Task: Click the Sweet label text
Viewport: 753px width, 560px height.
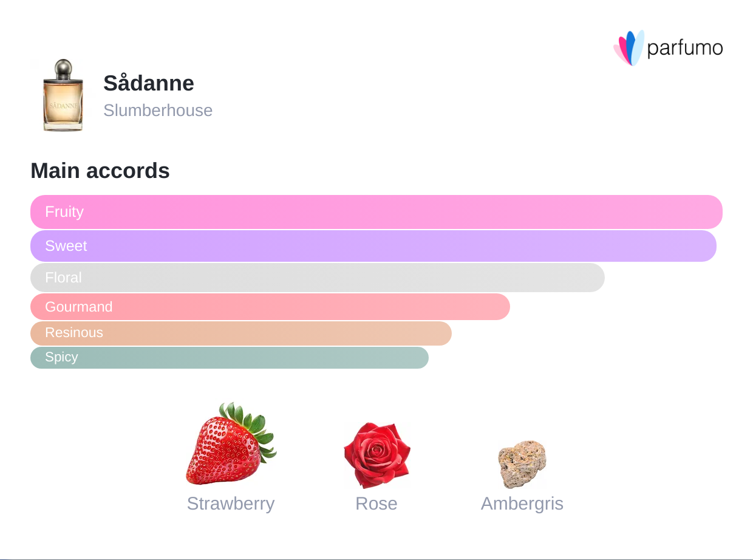Action: tap(66, 246)
